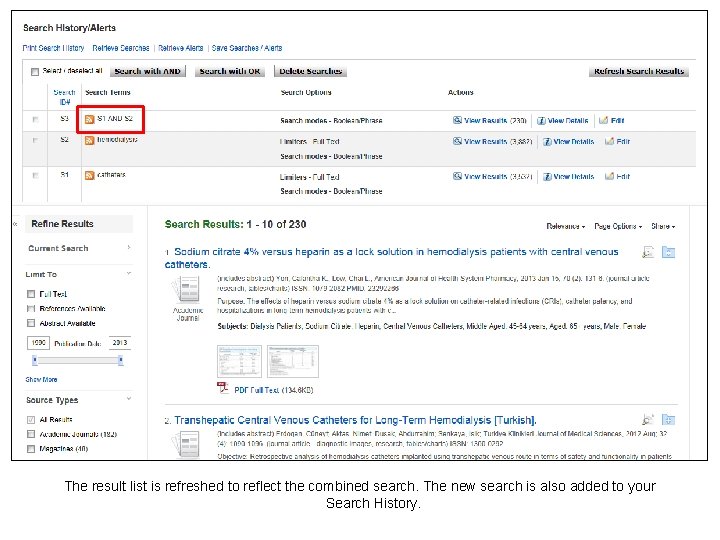Open Sodium citrate 4% versus heparin article
720x540 pixels.
coord(392,258)
